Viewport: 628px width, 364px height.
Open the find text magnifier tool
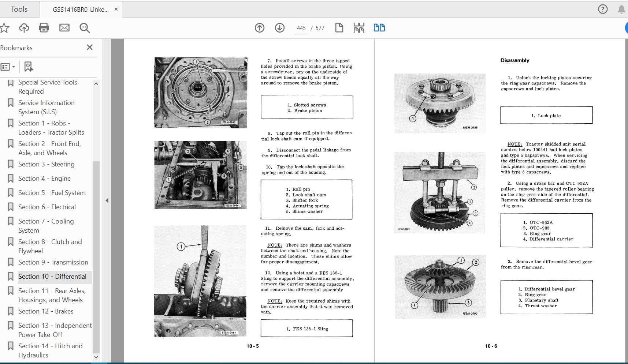tap(85, 28)
